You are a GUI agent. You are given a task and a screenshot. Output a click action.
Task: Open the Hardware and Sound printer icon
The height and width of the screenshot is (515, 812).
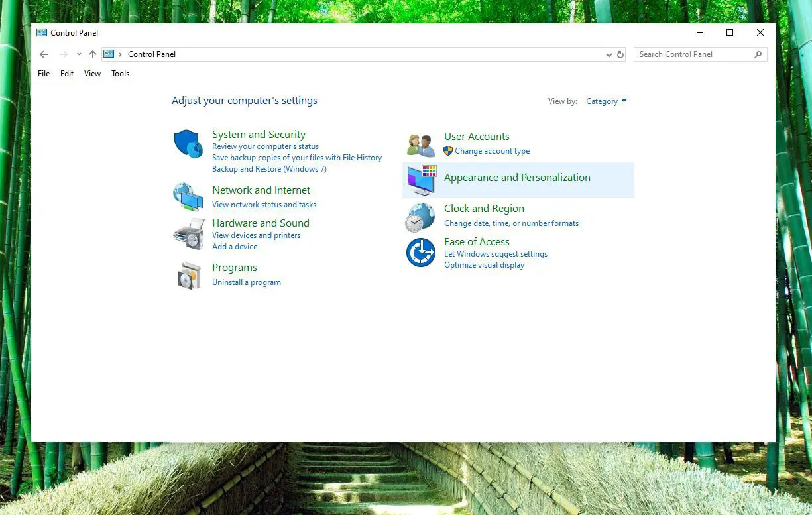(188, 233)
